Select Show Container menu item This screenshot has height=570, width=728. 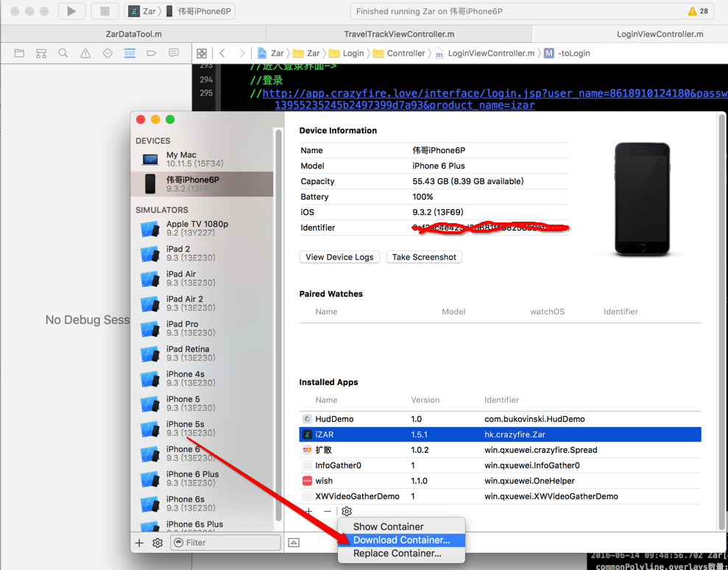coord(388,527)
